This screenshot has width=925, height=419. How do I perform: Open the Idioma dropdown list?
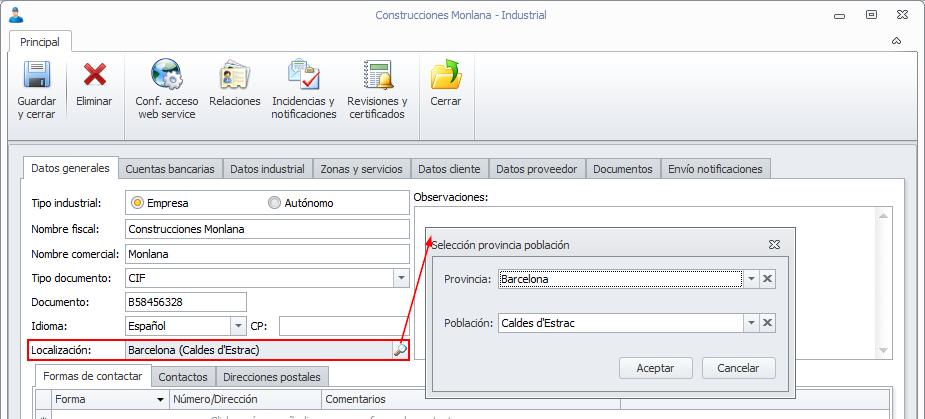pyautogui.click(x=237, y=326)
